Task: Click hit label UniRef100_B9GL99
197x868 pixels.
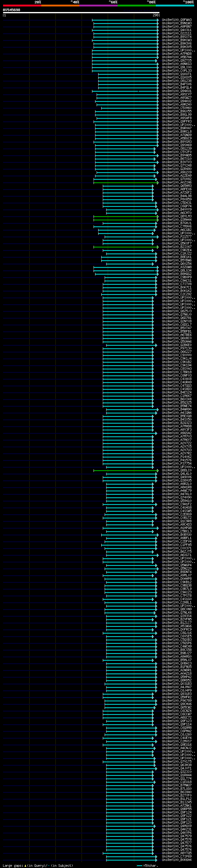Action: click(x=177, y=115)
